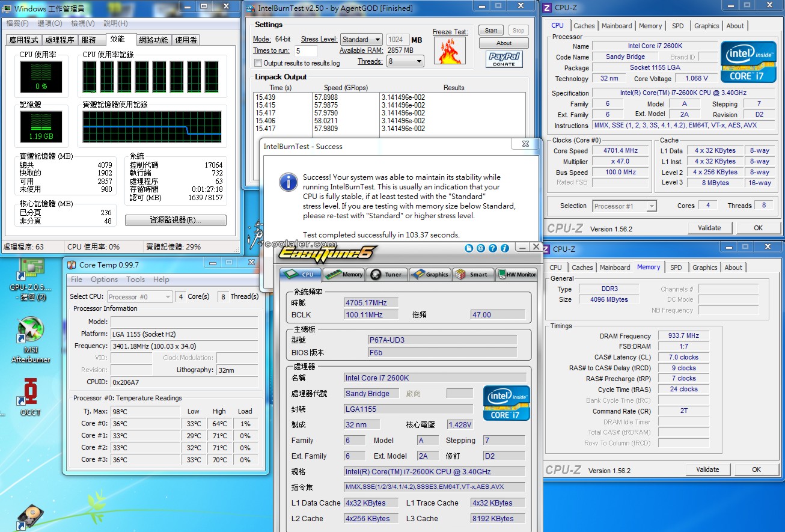Open the 使用者 tab in Task Manager
Image resolution: width=785 pixels, height=532 pixels.
point(186,40)
